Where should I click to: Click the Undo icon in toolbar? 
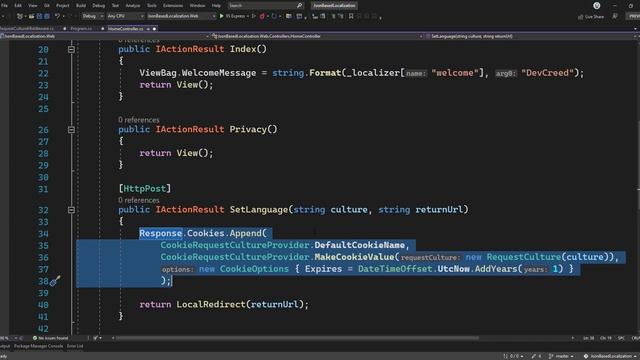pos(58,16)
